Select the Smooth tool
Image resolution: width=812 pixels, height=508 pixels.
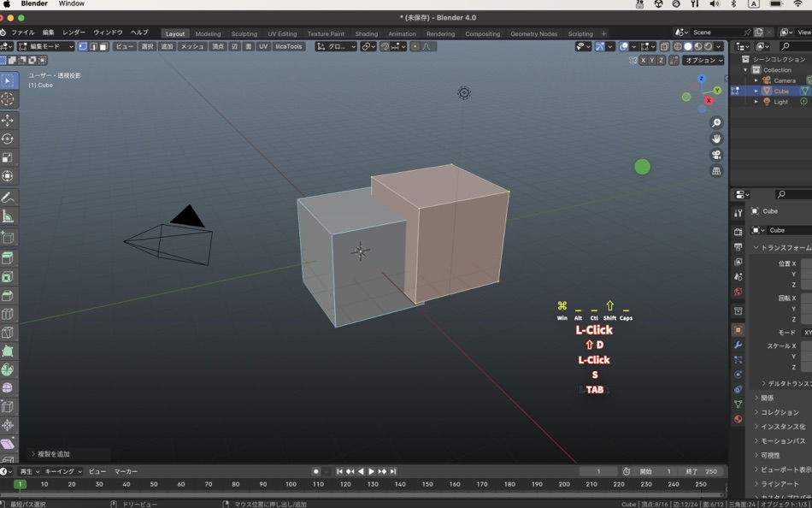(8, 388)
